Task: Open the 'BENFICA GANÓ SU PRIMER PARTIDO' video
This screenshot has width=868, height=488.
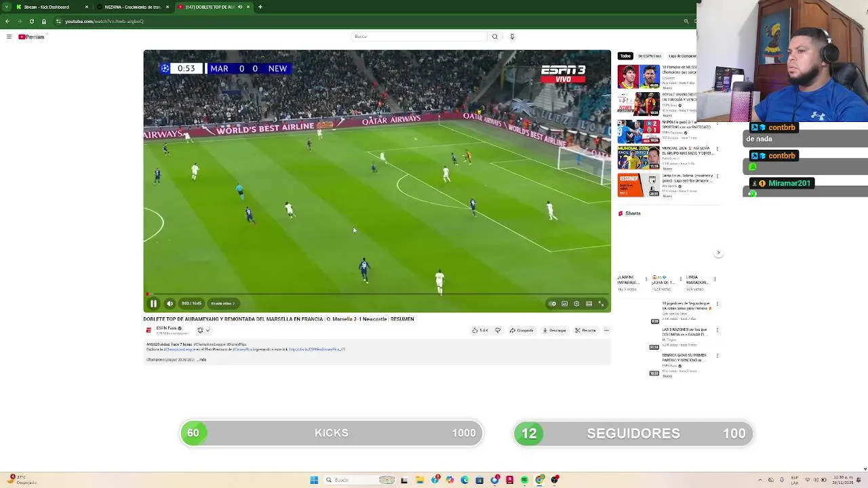Action: (685, 357)
